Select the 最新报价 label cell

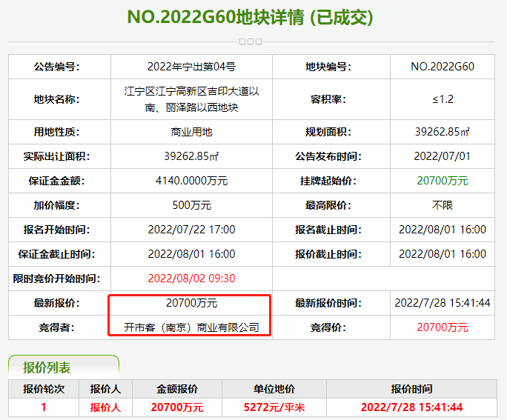click(59, 303)
